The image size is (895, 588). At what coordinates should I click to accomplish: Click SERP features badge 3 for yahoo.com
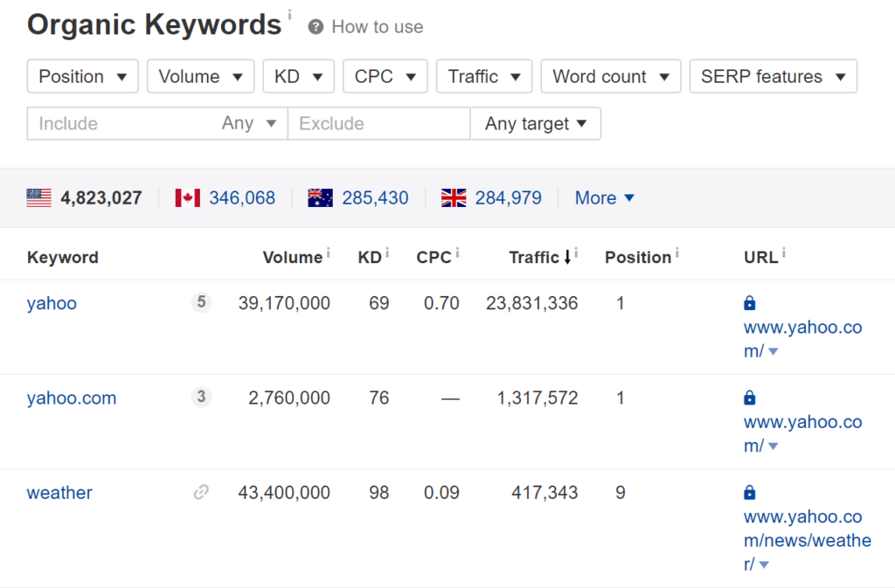point(201,397)
